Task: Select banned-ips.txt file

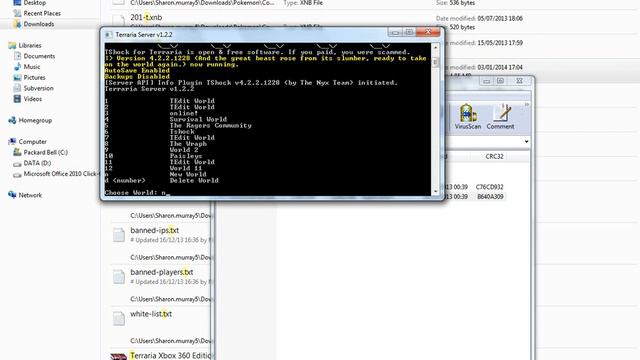Action: 155,231
